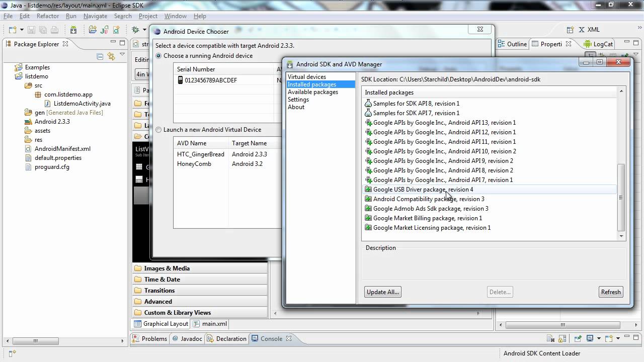Open the Android SDK and AVD Manager toolbar icon
Viewport: 644px width, 362px height.
pos(73,30)
